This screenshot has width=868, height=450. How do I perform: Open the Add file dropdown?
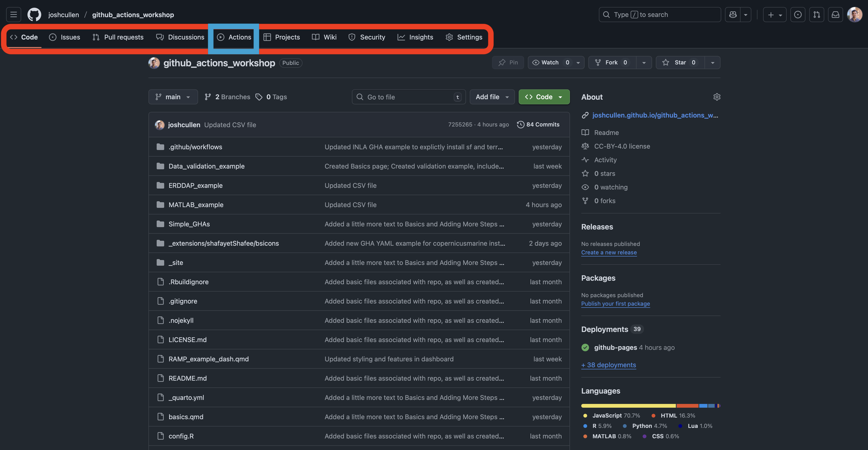coord(492,97)
